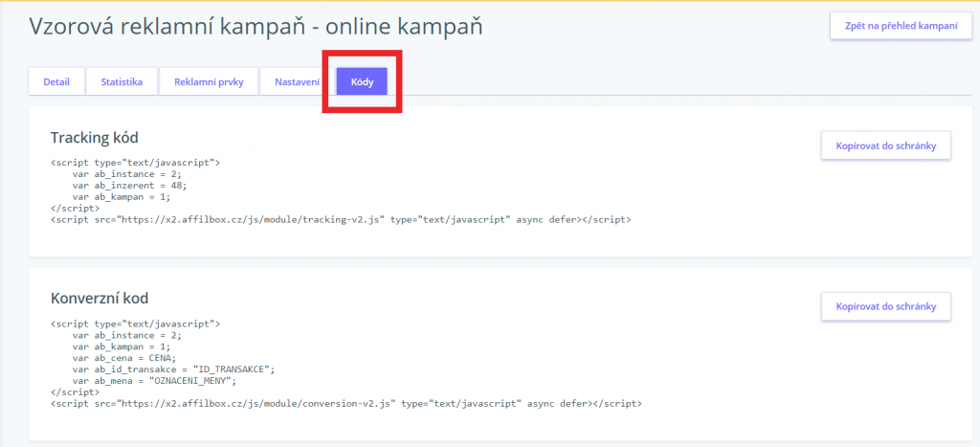Open the Detail tab
This screenshot has width=980, height=447.
click(56, 82)
